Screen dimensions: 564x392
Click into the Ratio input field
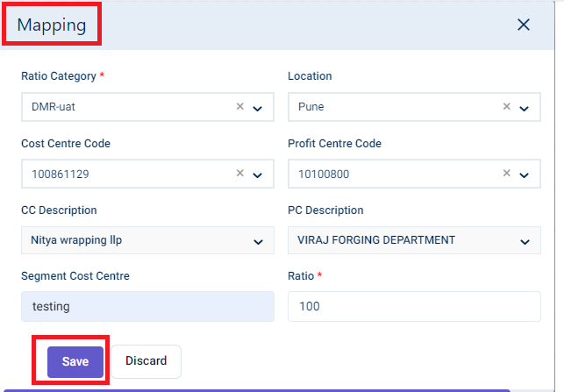tap(414, 306)
